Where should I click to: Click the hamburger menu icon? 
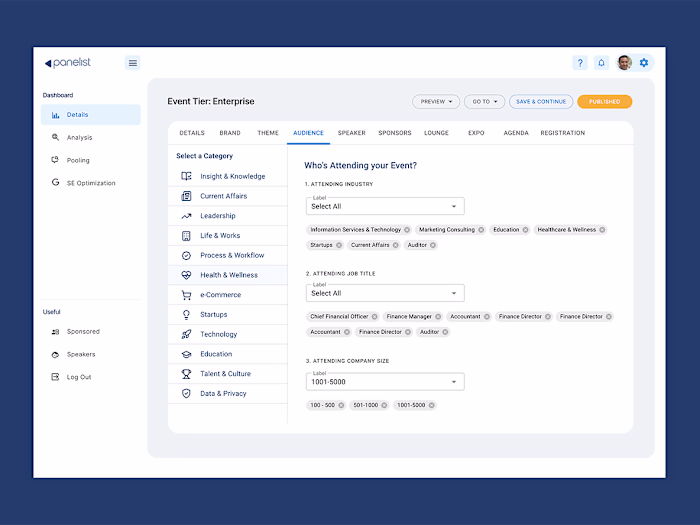point(133,63)
